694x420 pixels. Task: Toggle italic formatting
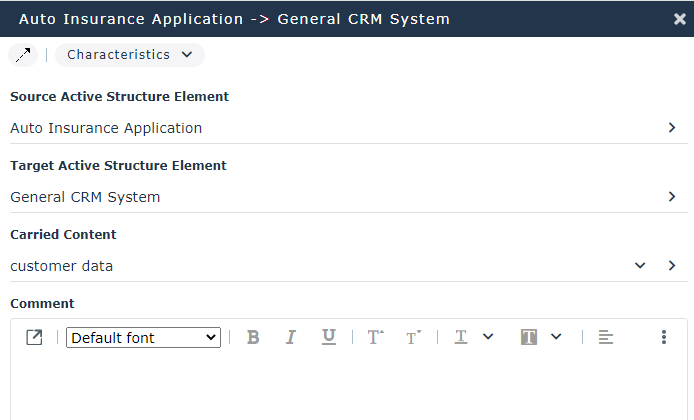click(291, 338)
